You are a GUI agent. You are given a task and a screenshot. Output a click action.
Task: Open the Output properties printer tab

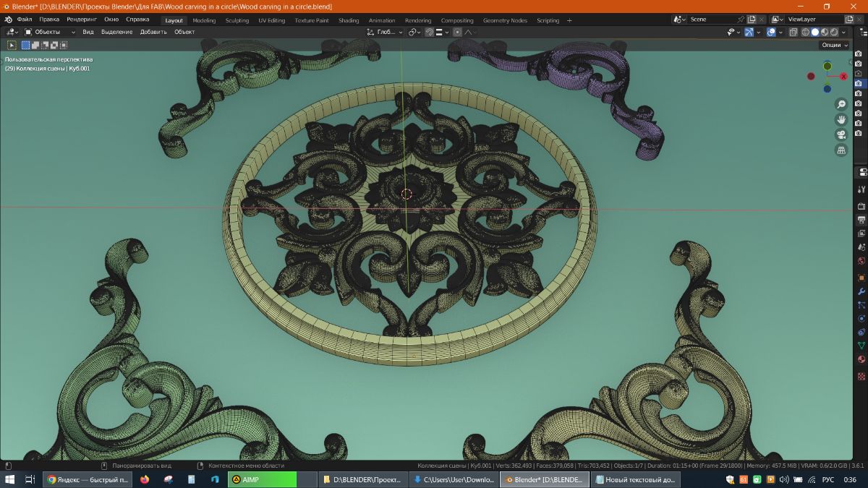[861, 220]
